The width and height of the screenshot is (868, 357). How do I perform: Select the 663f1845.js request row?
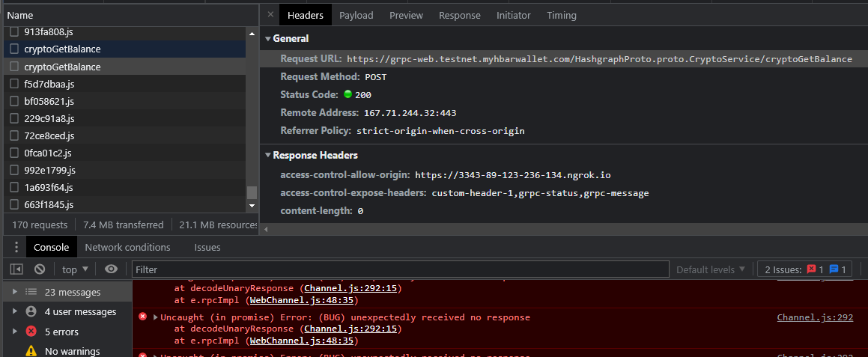(124, 205)
